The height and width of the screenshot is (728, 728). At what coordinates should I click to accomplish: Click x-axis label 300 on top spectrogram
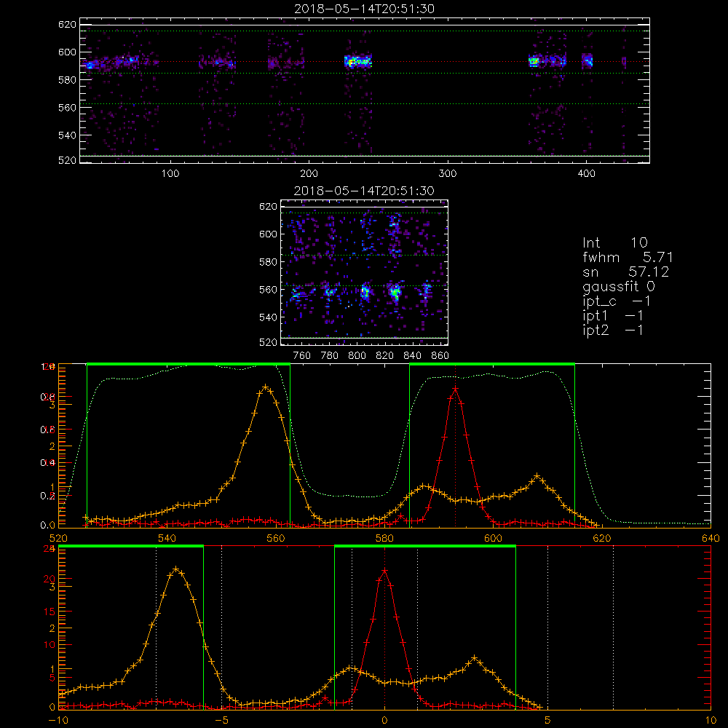point(448,174)
